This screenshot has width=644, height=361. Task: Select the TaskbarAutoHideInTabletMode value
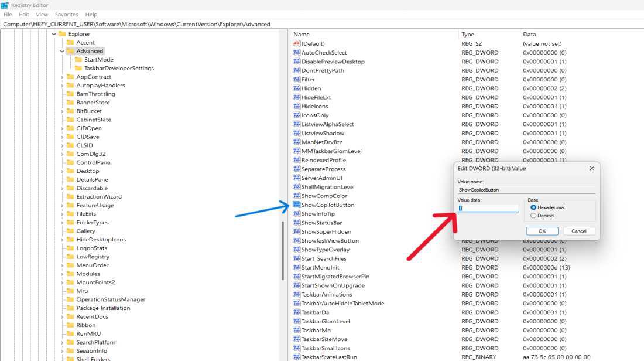pos(343,304)
